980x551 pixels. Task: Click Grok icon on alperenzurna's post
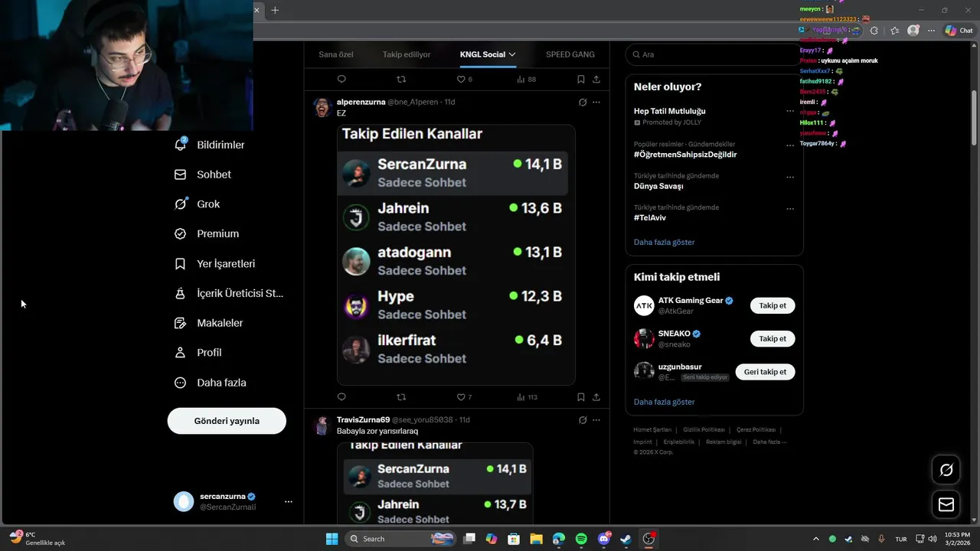pos(583,102)
